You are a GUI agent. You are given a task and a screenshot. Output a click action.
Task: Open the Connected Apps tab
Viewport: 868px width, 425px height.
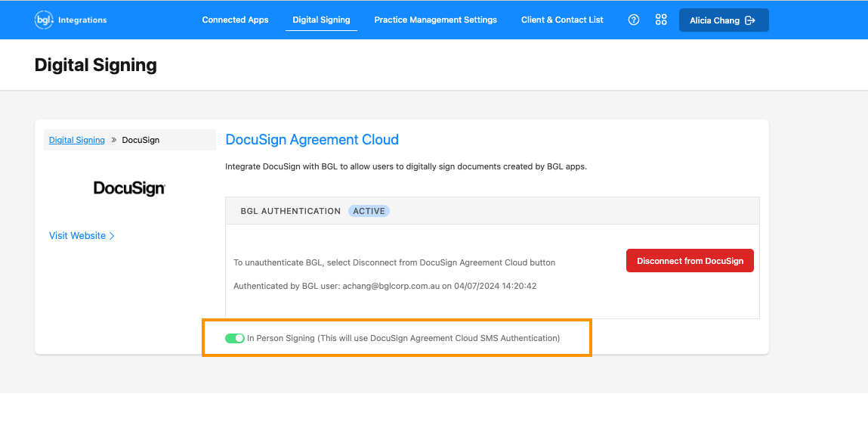click(x=235, y=20)
